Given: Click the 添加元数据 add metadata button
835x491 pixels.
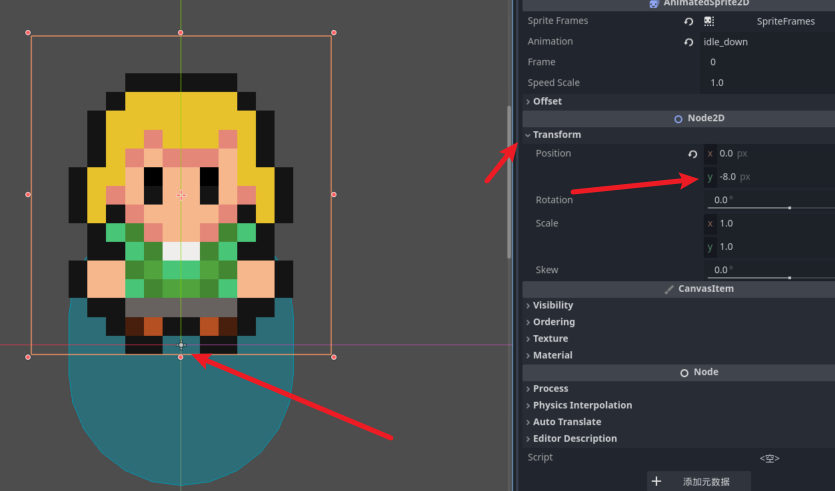Looking at the screenshot, I should pyautogui.click(x=699, y=481).
